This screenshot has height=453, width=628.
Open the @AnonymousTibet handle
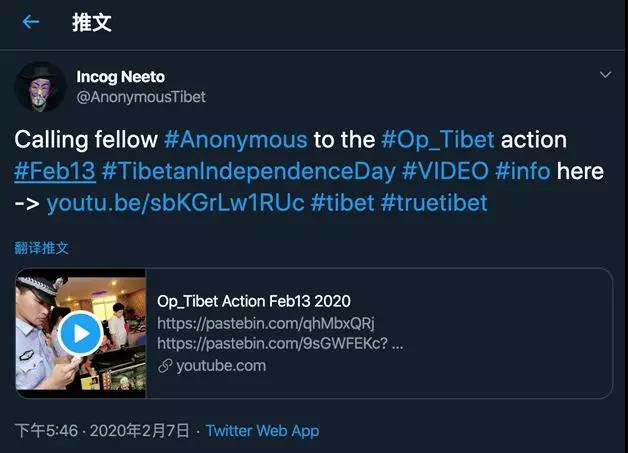[x=141, y=97]
